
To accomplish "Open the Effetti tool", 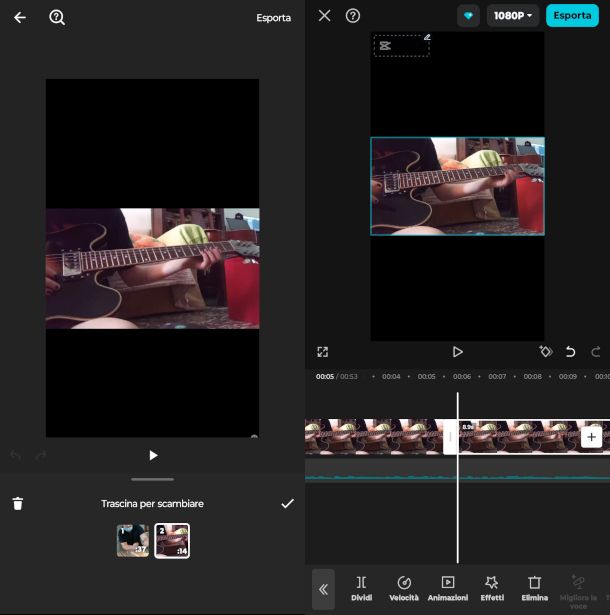I will [492, 587].
